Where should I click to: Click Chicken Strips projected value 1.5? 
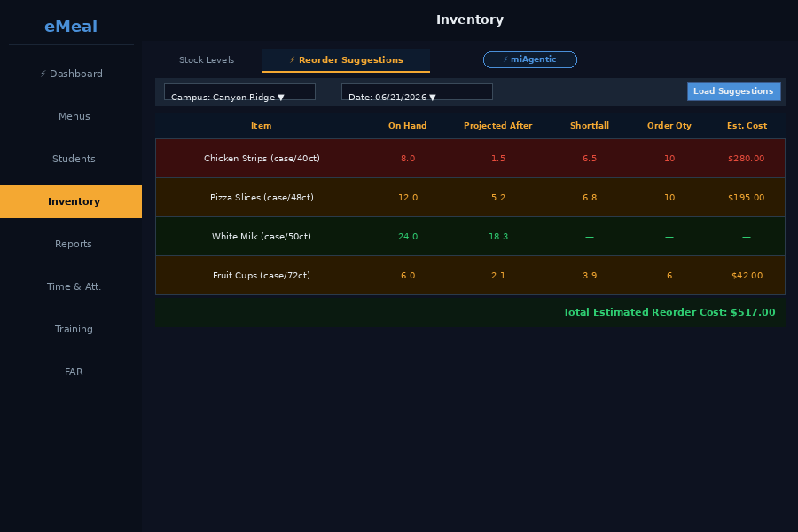(x=498, y=159)
